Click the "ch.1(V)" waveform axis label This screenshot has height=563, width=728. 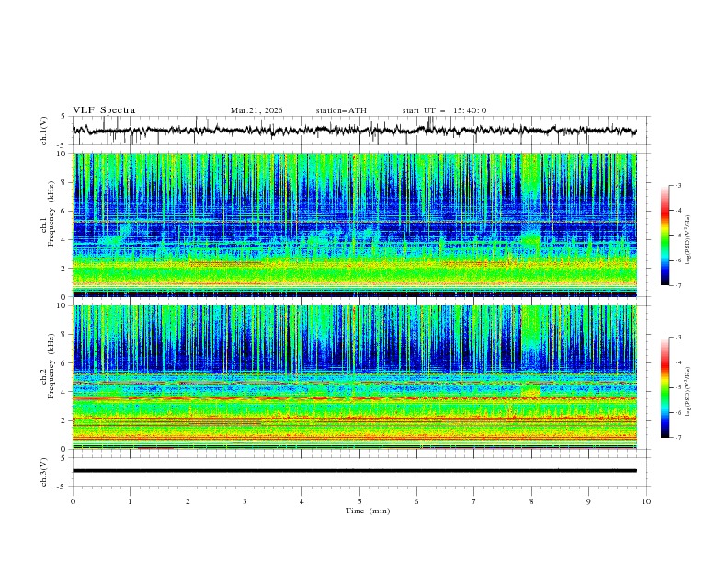44,131
